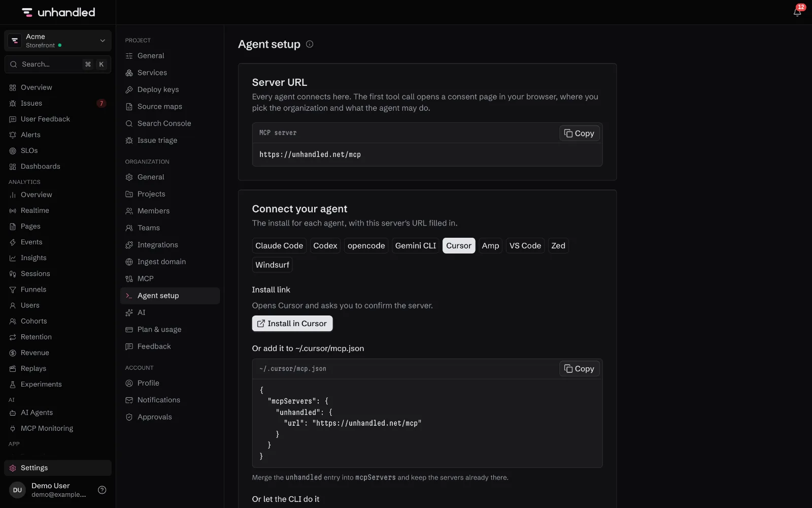
Task: Click the Revenue dollar icon
Action: click(13, 353)
